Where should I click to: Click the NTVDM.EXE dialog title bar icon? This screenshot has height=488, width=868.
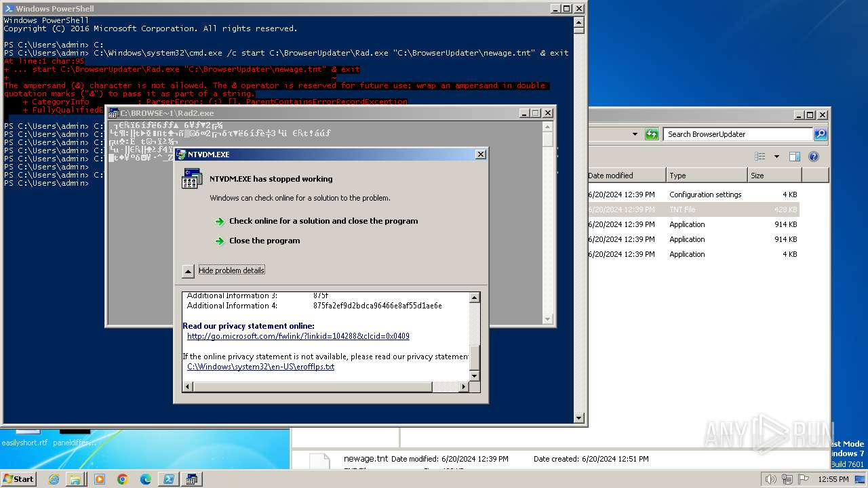(x=181, y=155)
